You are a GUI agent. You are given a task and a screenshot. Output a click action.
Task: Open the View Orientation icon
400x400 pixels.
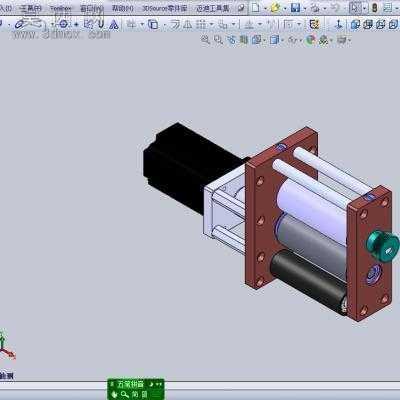[x=256, y=40]
